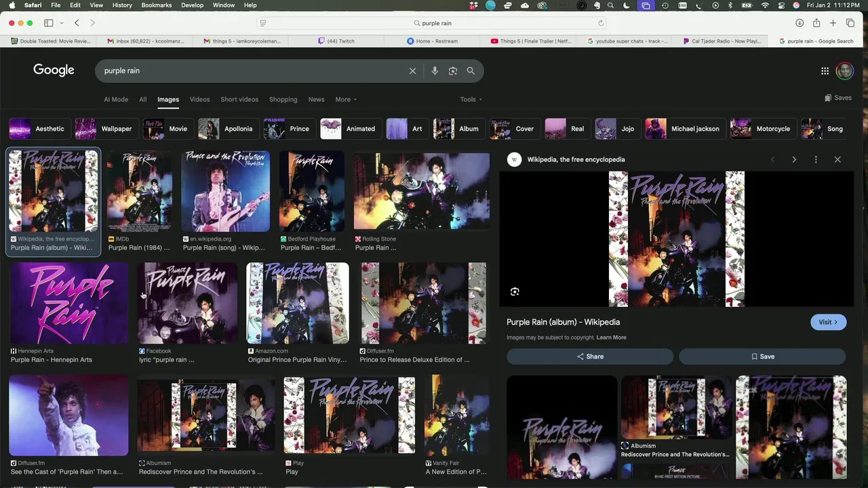Show Safari downloads

click(800, 23)
